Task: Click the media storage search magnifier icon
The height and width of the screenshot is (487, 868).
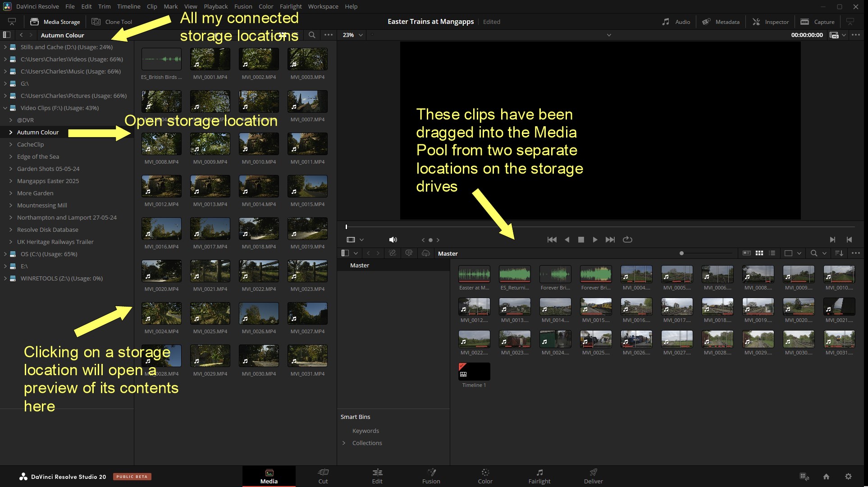Action: [312, 35]
